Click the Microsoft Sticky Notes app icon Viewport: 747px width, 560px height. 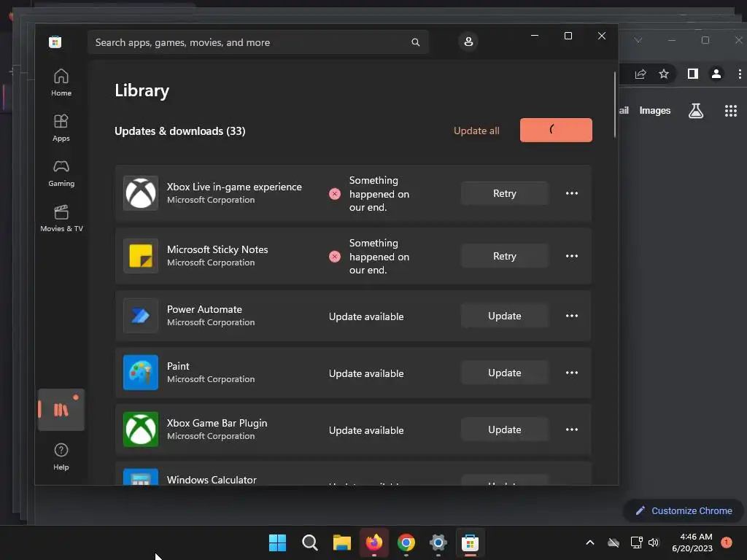click(x=141, y=256)
